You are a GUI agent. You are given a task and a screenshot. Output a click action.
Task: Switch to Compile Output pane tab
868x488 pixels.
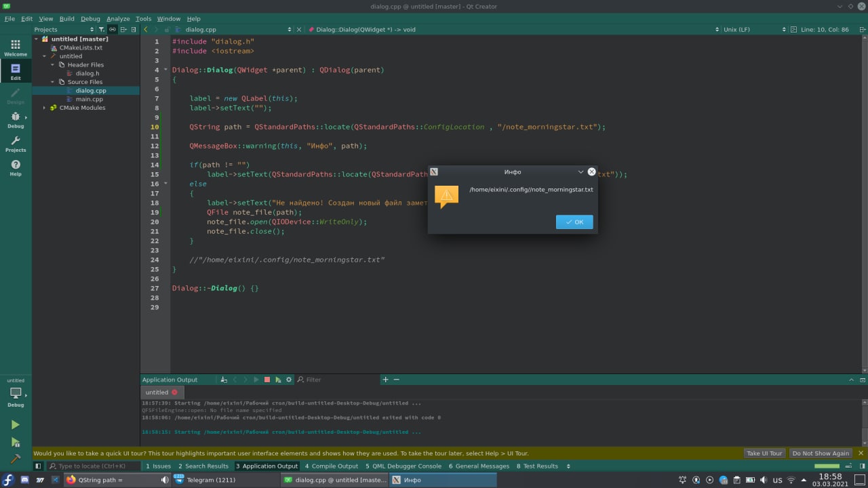point(331,466)
